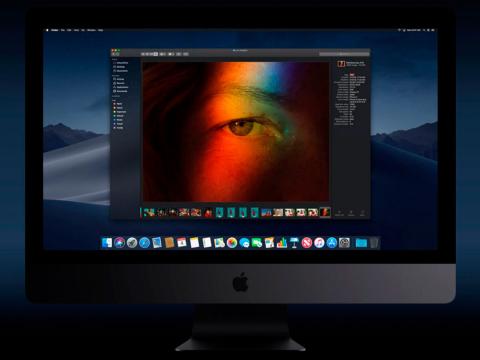Open the Edit menu
The image size is (480, 360).
point(69,30)
